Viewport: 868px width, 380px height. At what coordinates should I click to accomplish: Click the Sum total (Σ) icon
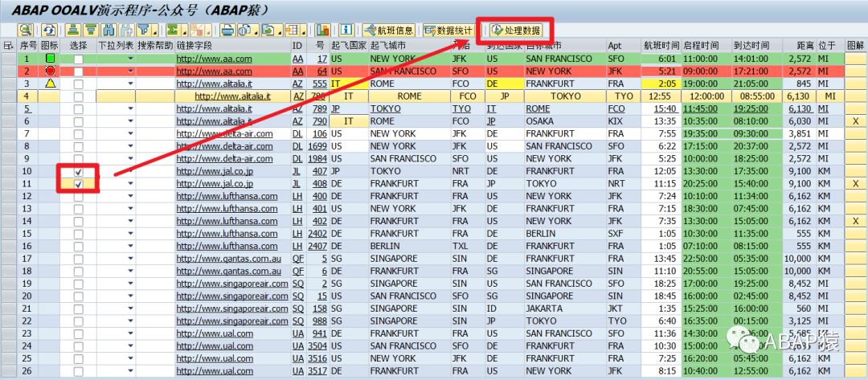(x=173, y=30)
